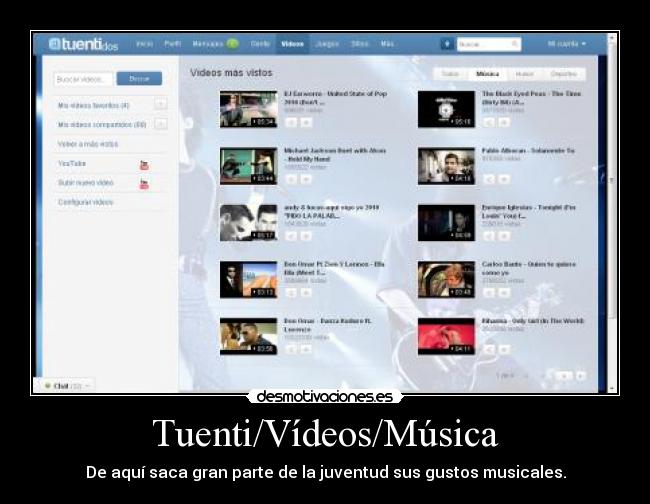Click the browser scrollbar down arrow
The image size is (650, 504).
pos(611,389)
